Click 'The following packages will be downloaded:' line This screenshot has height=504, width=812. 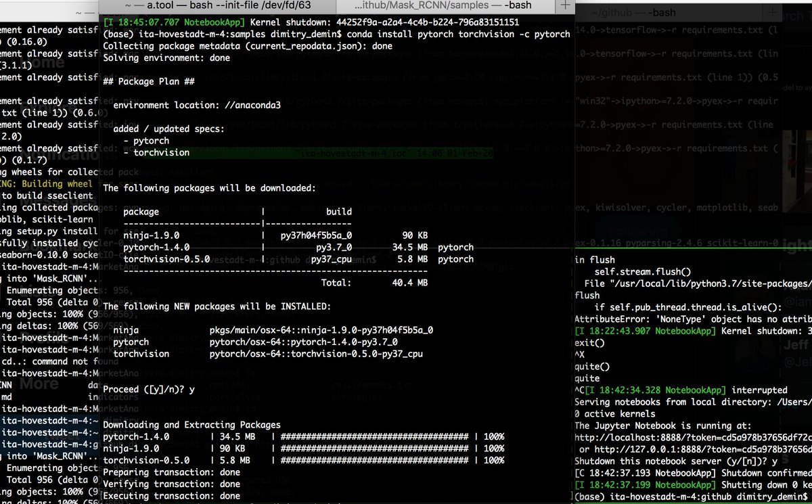(x=209, y=187)
